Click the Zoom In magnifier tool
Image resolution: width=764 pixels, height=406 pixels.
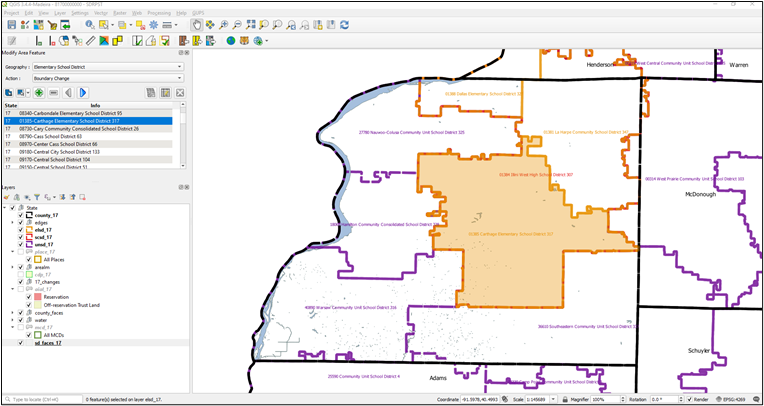[x=223, y=24]
